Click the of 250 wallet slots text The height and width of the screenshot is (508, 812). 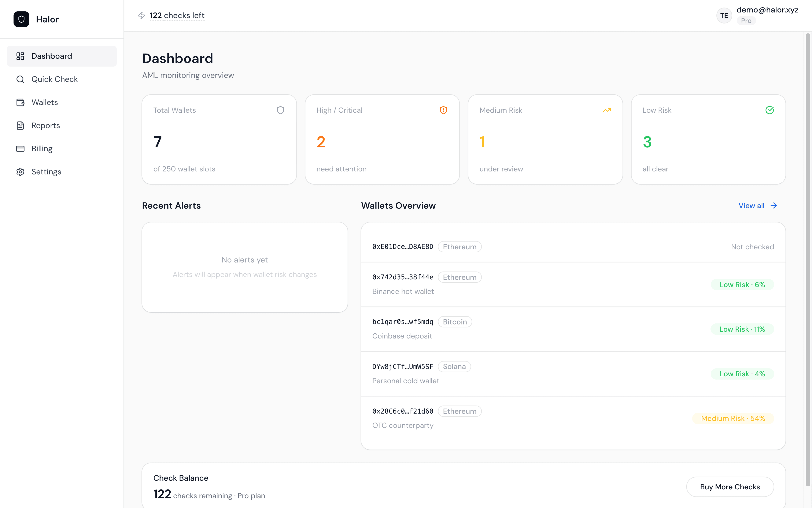click(184, 169)
